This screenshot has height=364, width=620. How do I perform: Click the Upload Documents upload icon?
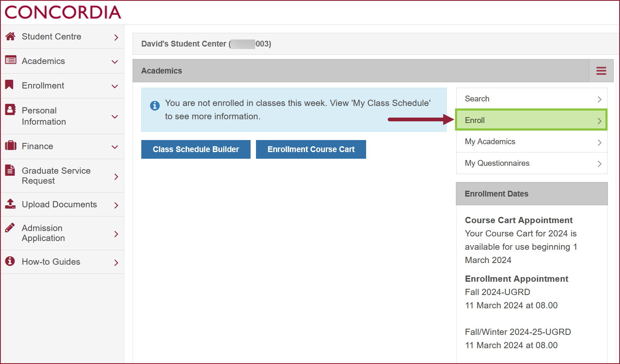click(x=10, y=204)
